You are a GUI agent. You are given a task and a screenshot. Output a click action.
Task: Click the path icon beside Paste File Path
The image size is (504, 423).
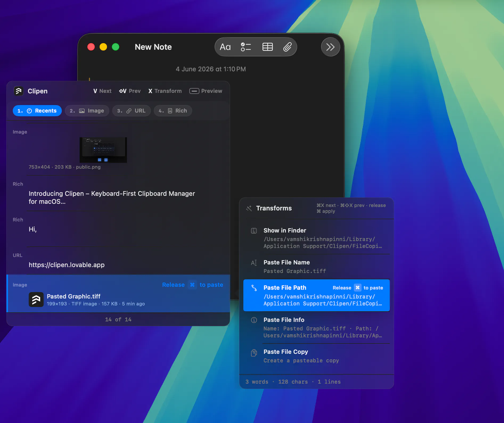[254, 288]
